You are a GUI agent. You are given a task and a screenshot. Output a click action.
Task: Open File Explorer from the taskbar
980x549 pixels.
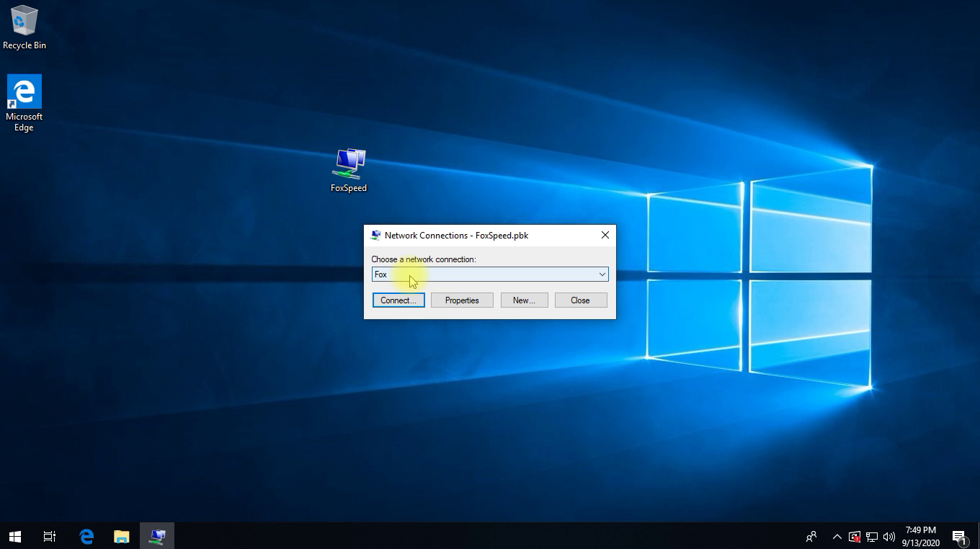point(122,536)
